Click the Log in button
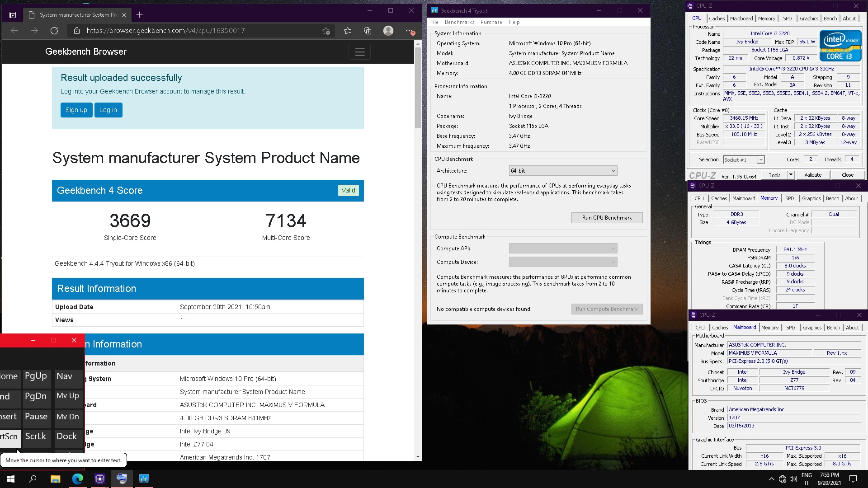868x488 pixels. tap(108, 110)
